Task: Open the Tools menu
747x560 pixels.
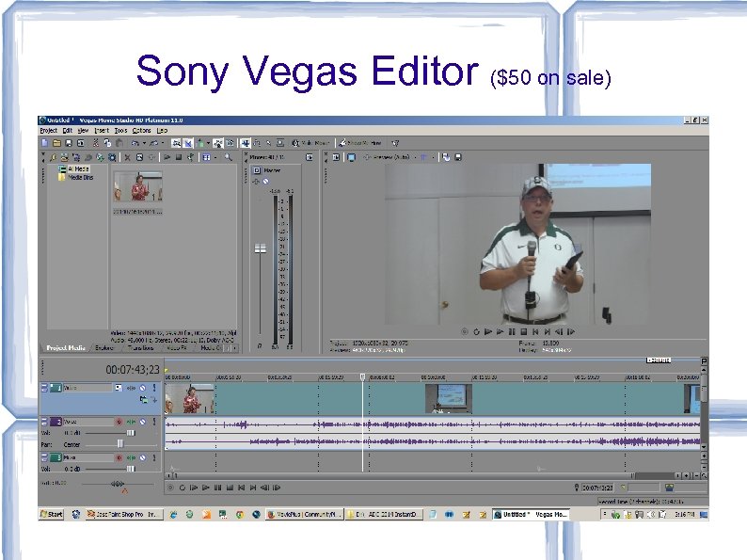Action: (x=120, y=130)
